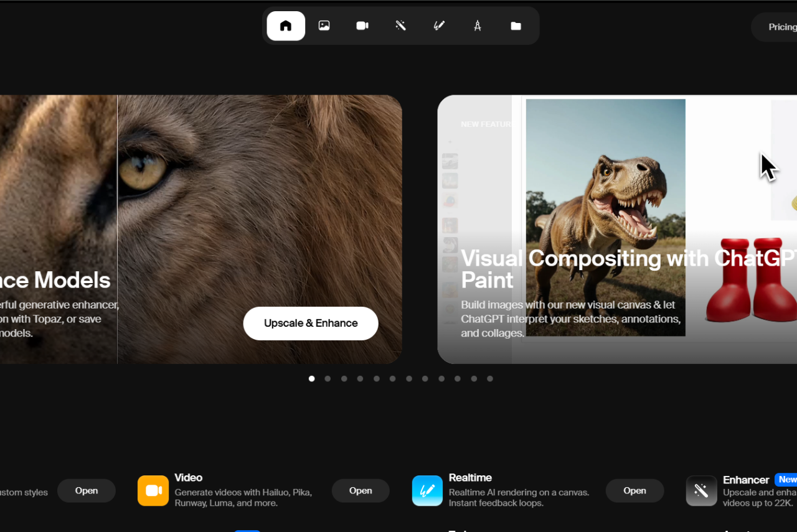Go to the Home tab icon
797x532 pixels.
286,26
